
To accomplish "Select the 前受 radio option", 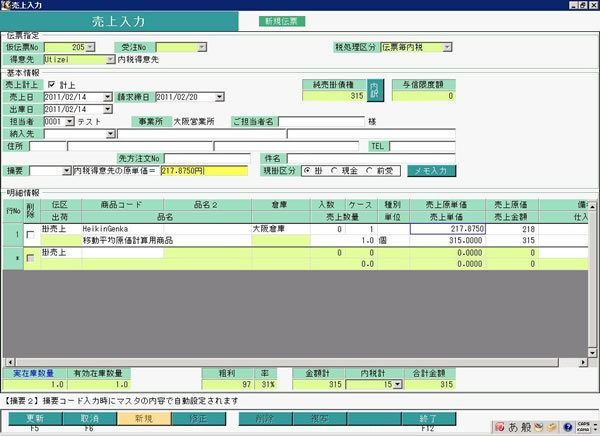I will click(369, 171).
